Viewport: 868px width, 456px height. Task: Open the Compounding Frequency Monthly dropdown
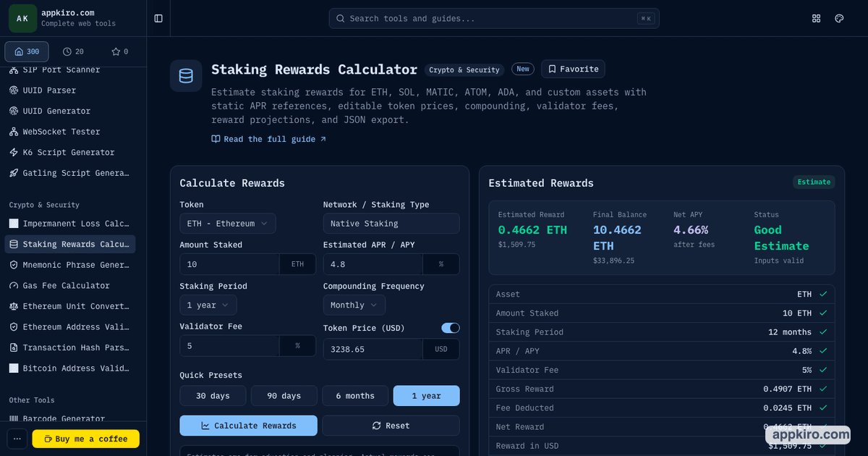(x=354, y=305)
